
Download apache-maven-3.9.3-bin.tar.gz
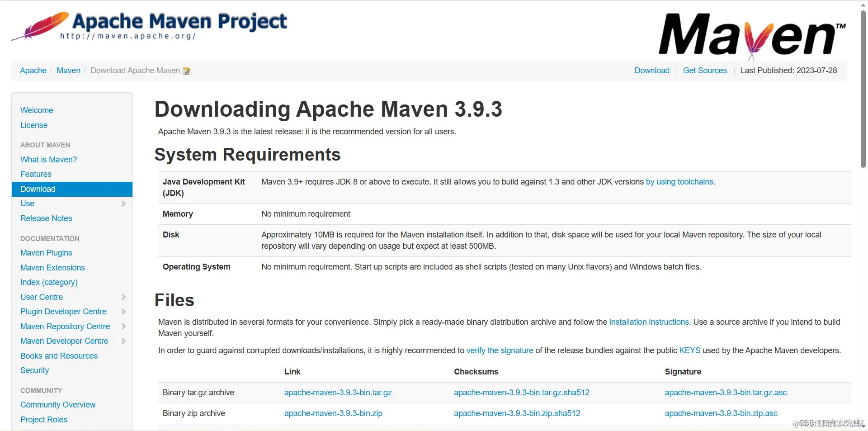338,393
